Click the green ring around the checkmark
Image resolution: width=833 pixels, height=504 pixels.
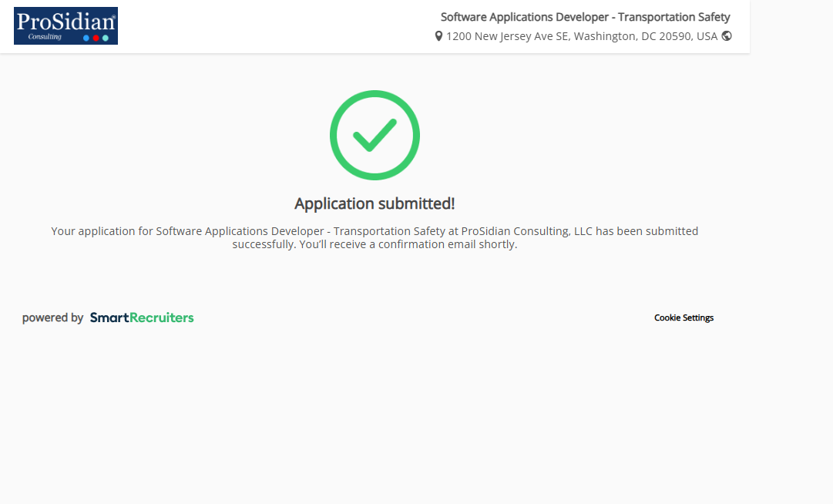click(334, 135)
